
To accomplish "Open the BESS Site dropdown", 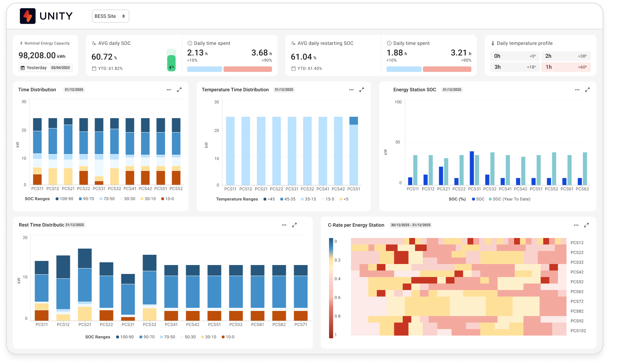I will tap(110, 16).
